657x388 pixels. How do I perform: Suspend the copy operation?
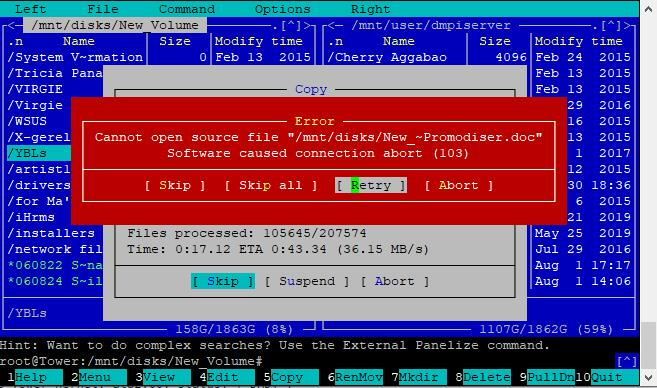pos(307,281)
